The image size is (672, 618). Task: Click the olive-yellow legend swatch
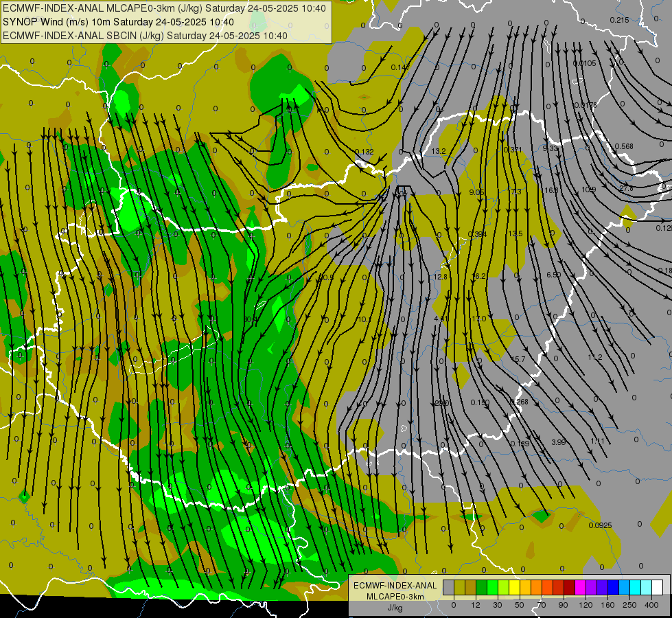(459, 587)
